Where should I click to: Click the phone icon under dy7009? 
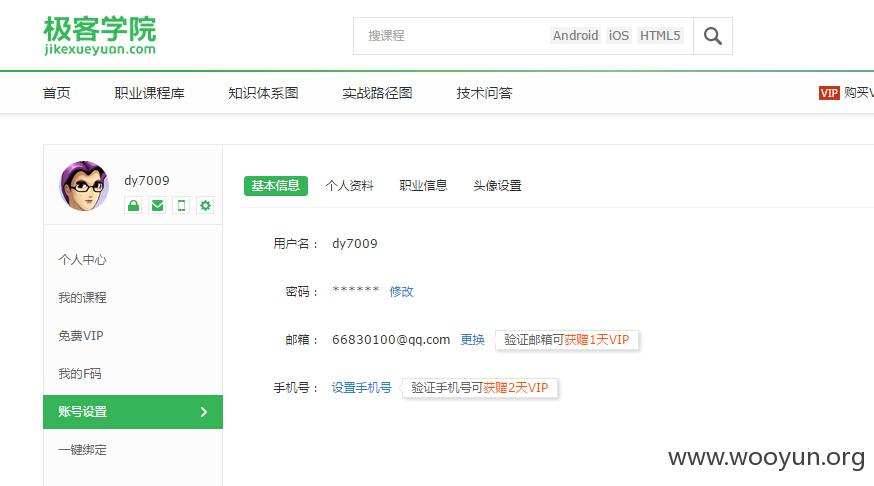click(181, 206)
